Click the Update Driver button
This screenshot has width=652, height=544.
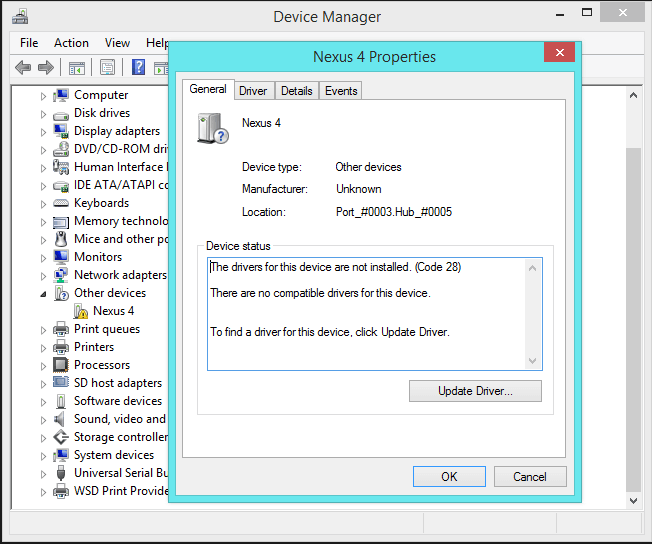tap(475, 391)
